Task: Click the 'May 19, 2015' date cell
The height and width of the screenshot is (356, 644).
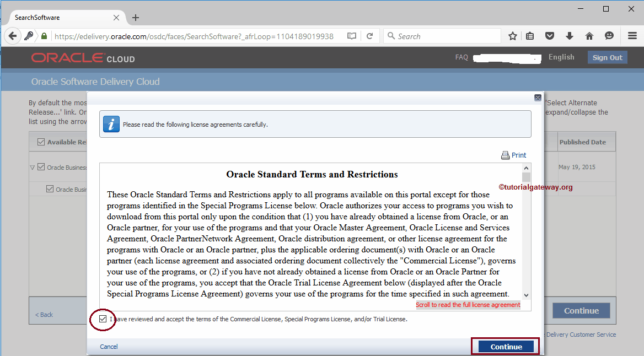Action: click(x=577, y=167)
